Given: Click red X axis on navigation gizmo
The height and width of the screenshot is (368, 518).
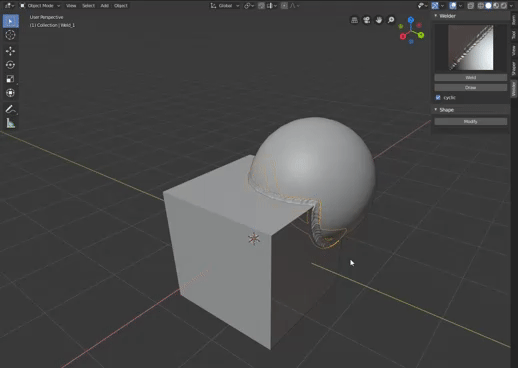Looking at the screenshot, I should tap(403, 36).
